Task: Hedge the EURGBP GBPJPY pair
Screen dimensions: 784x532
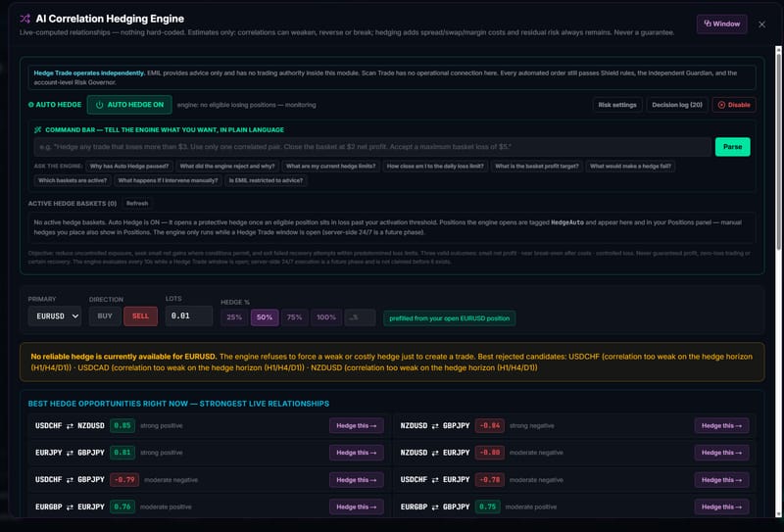Action: click(x=721, y=507)
